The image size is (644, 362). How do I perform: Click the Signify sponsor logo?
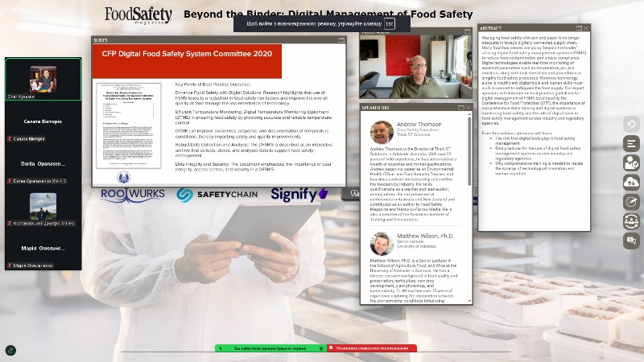coord(299,194)
